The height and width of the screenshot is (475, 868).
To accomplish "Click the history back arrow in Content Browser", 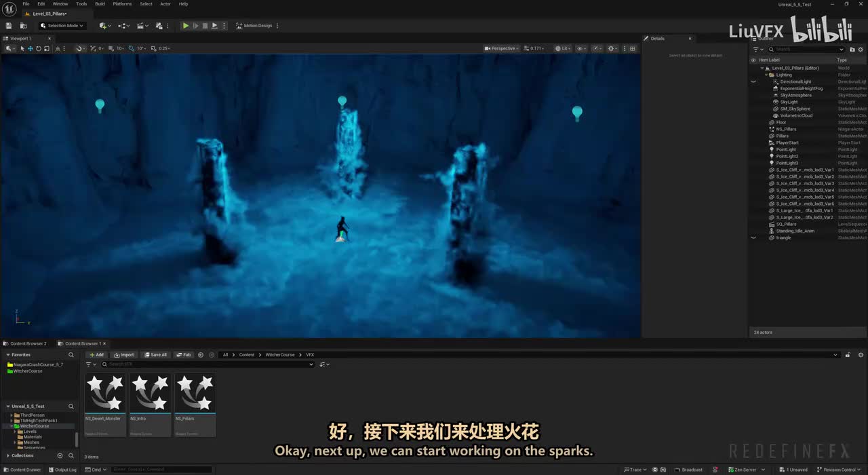I will (201, 355).
